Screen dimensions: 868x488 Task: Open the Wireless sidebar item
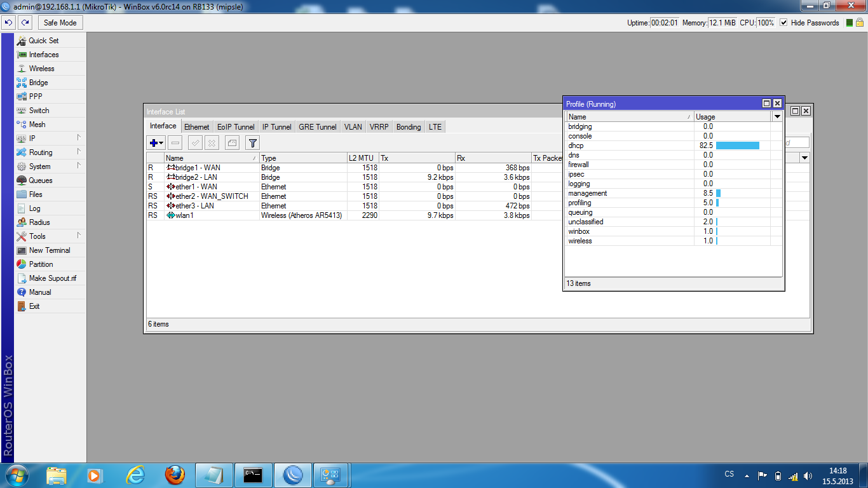50,69
